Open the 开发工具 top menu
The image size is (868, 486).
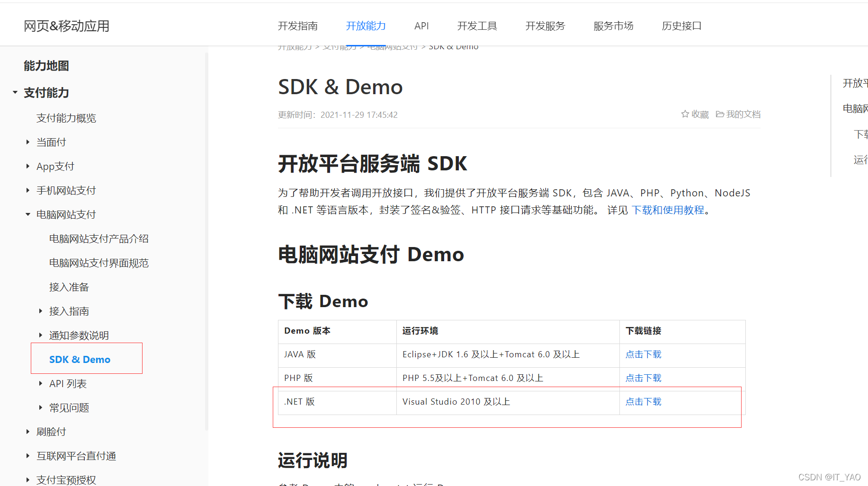tap(477, 26)
